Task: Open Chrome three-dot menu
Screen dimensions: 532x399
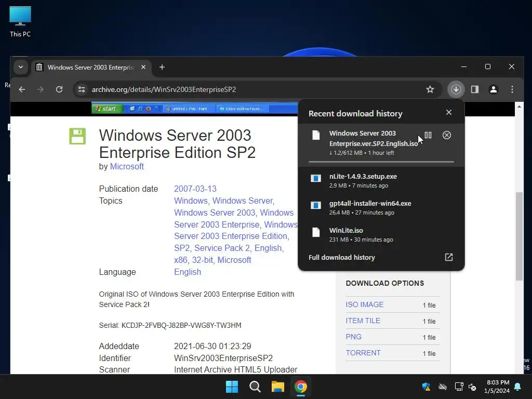Action: [x=512, y=89]
